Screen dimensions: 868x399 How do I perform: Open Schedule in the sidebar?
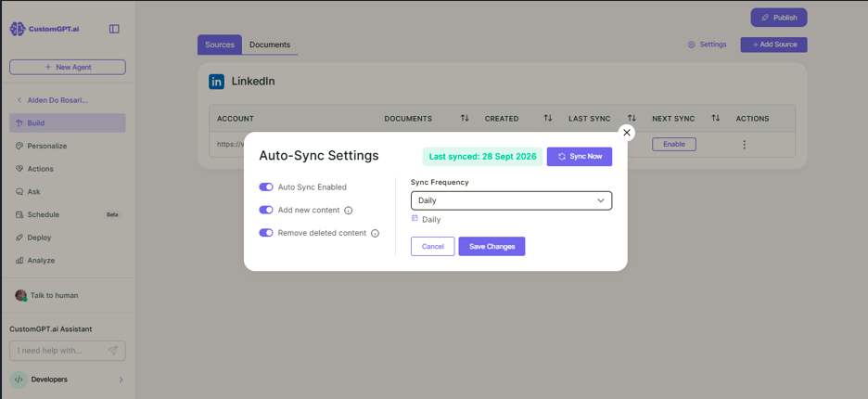click(68, 214)
